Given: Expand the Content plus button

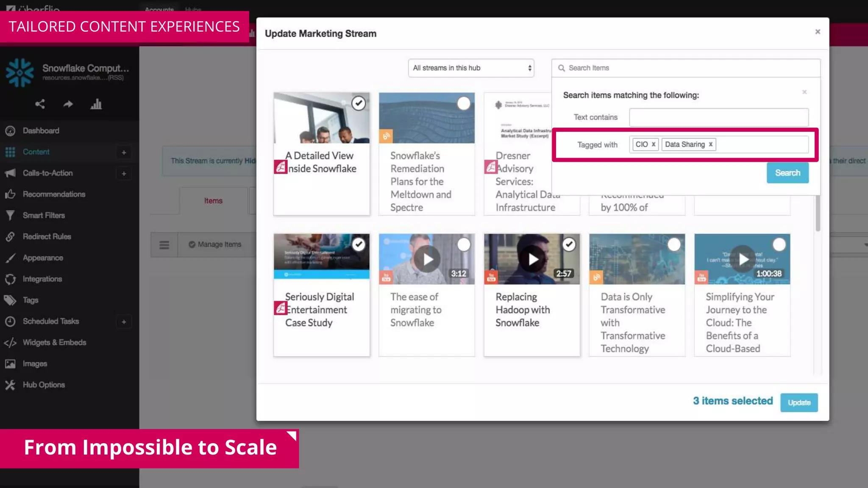Looking at the screenshot, I should 124,152.
